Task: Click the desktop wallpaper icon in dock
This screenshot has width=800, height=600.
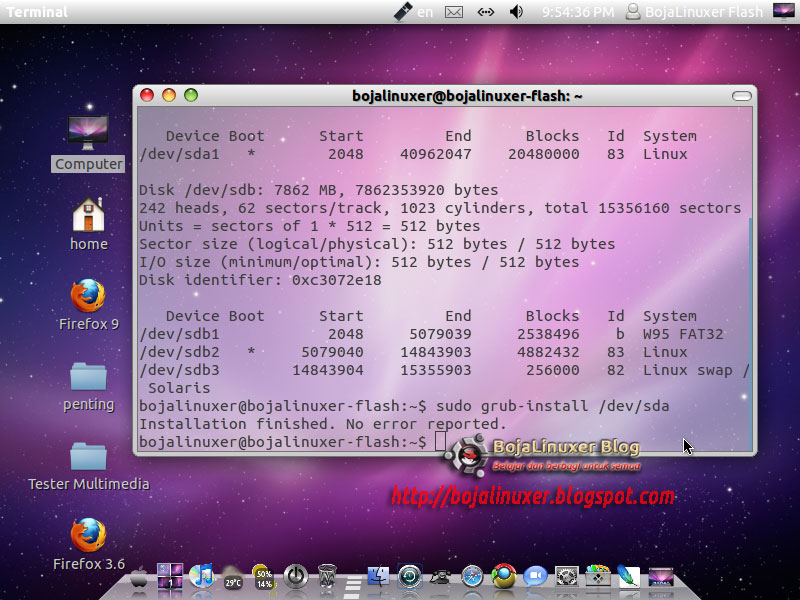Action: pyautogui.click(x=661, y=577)
